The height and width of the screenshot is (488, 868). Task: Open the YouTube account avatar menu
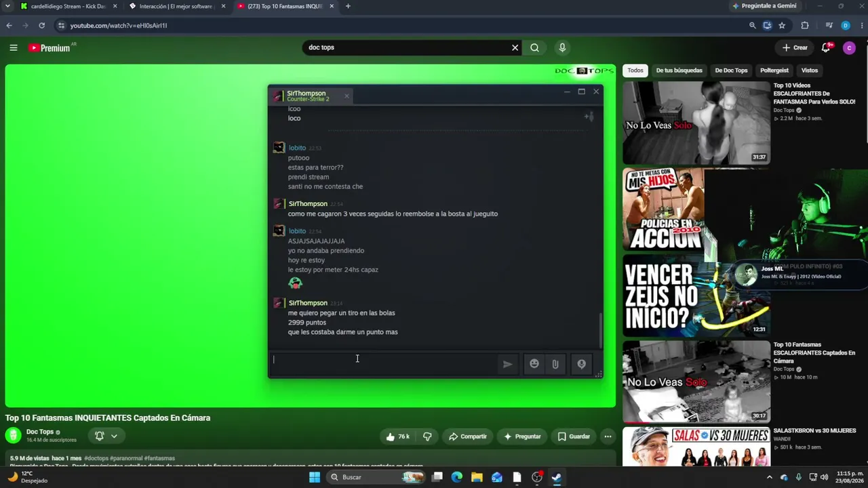(849, 47)
